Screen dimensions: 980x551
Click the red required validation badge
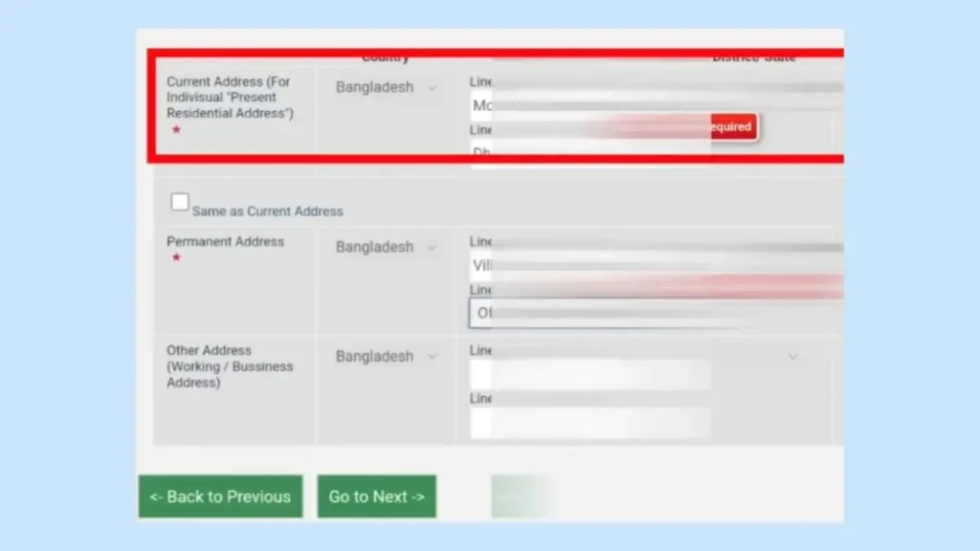pyautogui.click(x=730, y=127)
